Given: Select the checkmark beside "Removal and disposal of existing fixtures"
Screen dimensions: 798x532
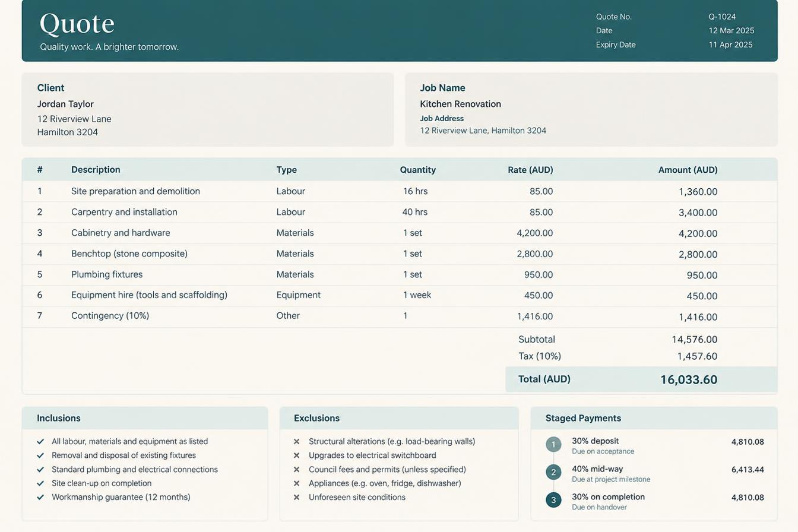Looking at the screenshot, I should [40, 455].
